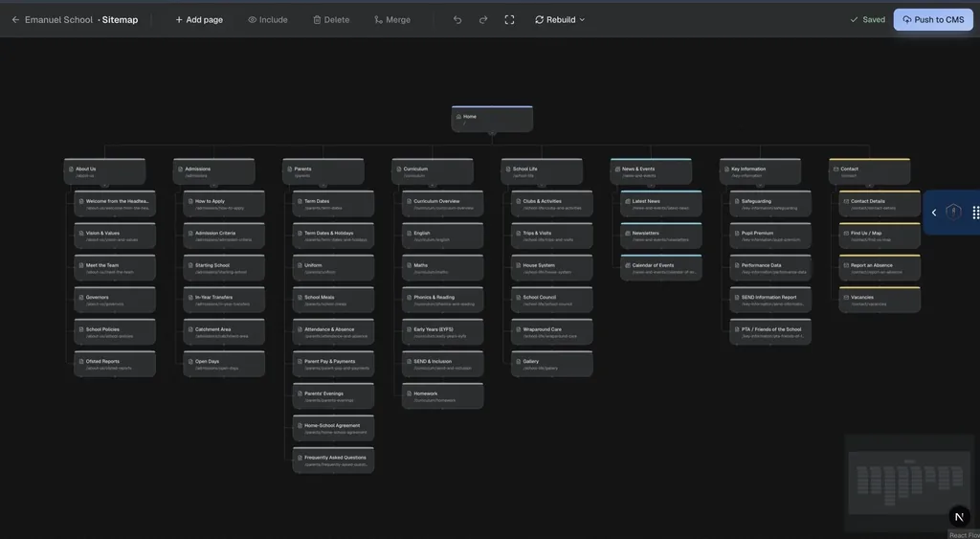Click the house icon on Home node
The width and height of the screenshot is (980, 539).
click(x=458, y=116)
